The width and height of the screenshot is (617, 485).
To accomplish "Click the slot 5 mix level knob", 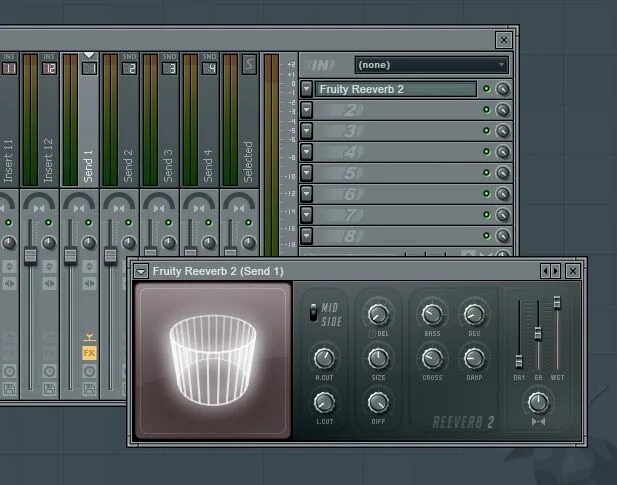I will pyautogui.click(x=503, y=173).
